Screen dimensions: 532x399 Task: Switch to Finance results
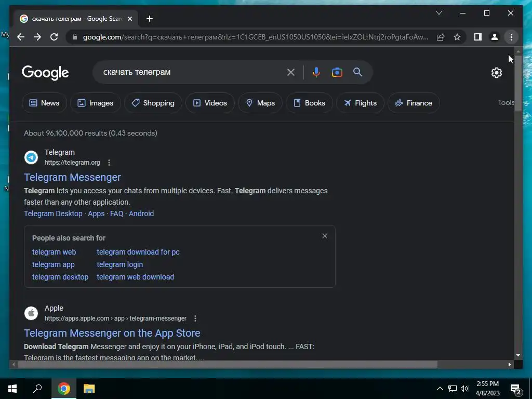414,103
